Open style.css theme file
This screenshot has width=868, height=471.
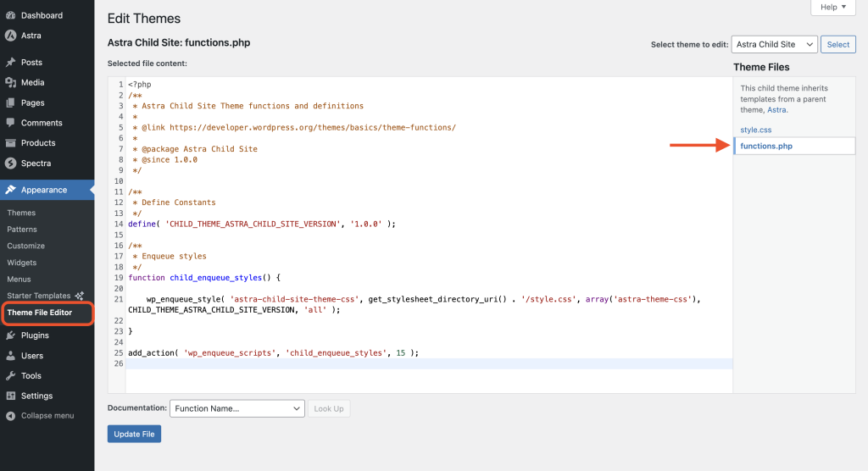[x=755, y=130]
